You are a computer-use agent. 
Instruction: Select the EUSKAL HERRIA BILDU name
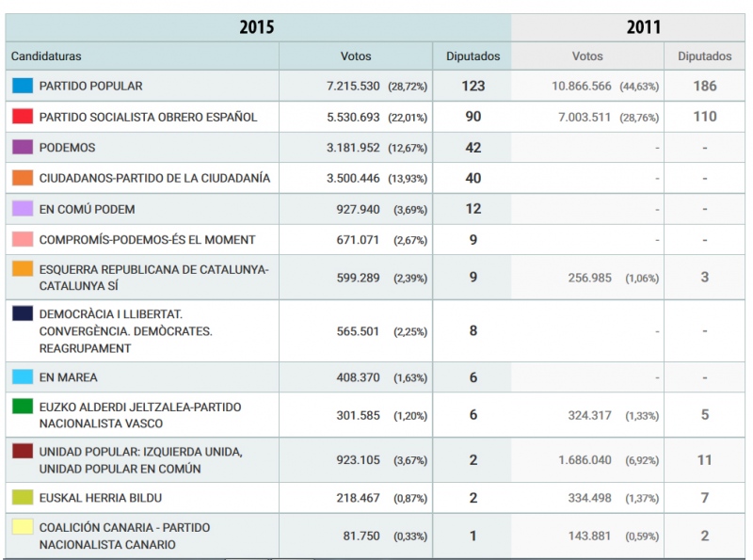pos(101,498)
